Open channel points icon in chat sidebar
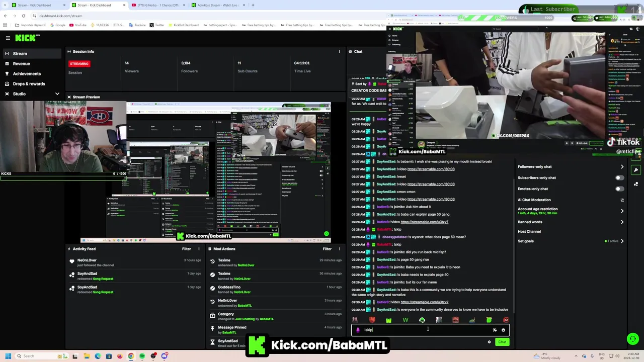 (636, 184)
